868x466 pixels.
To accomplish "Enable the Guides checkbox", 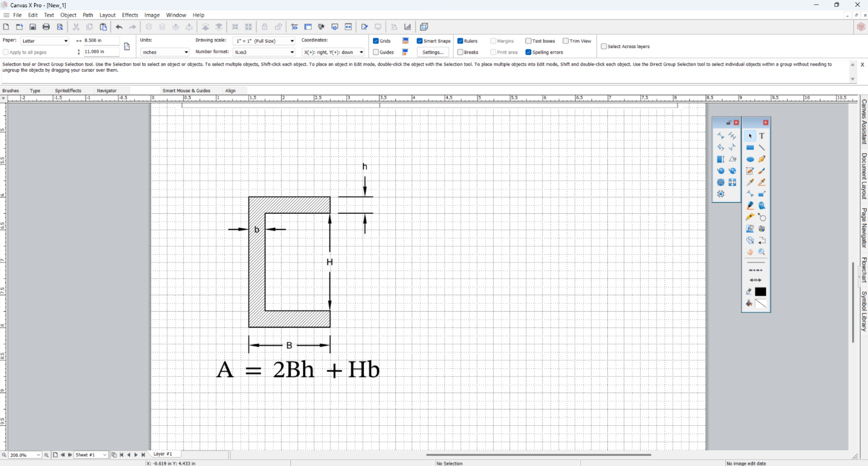I will [376, 52].
